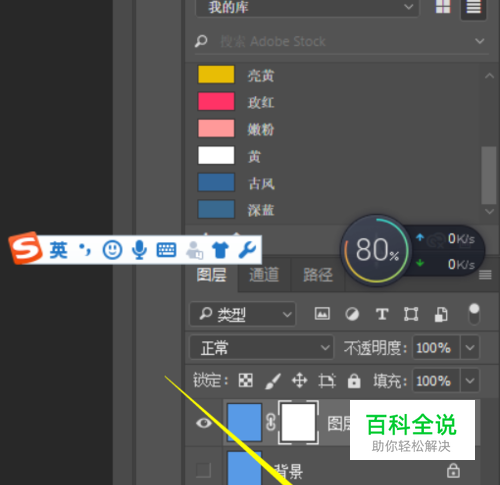Open the 我的库 library dropdown
The height and width of the screenshot is (485, 500).
tap(307, 7)
